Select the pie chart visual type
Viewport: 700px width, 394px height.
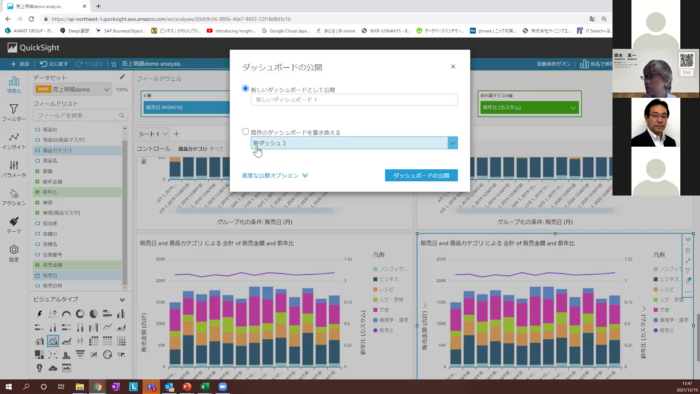click(x=93, y=314)
